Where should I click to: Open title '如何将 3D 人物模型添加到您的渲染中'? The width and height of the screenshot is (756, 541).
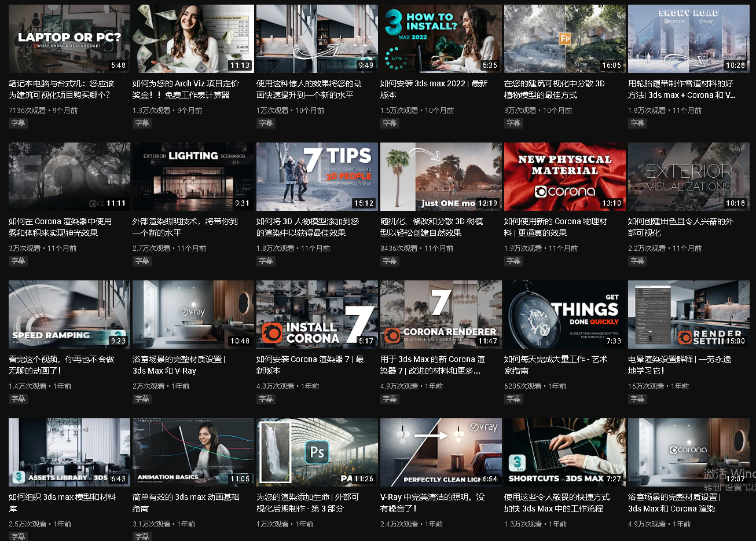pyautogui.click(x=308, y=227)
